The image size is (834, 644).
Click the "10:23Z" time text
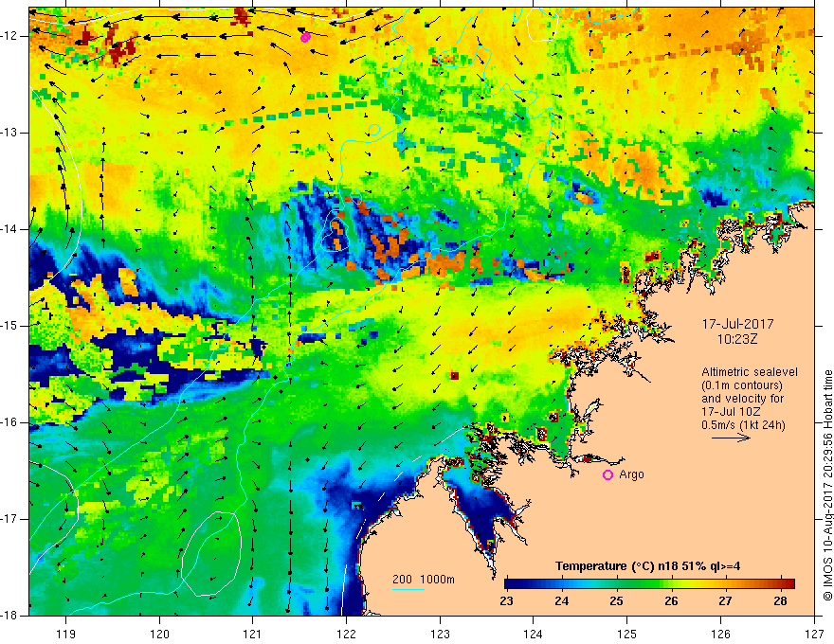pyautogui.click(x=737, y=339)
